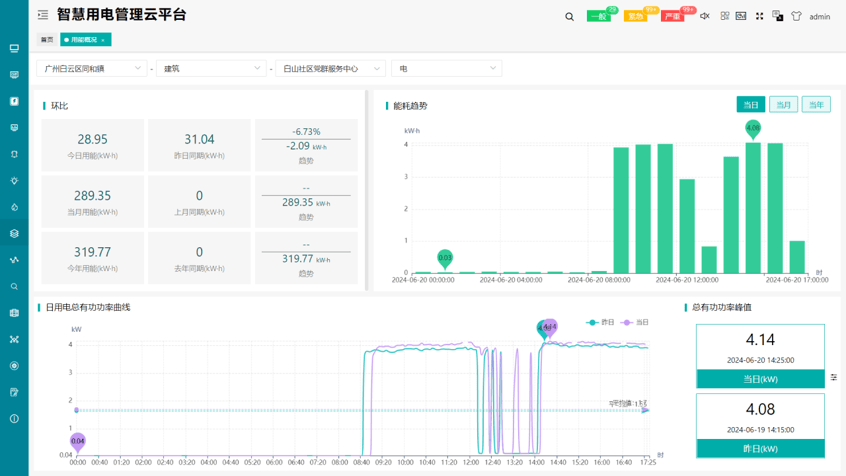Click the 319.77 今年用能 value
This screenshot has width=846, height=476.
(x=92, y=252)
